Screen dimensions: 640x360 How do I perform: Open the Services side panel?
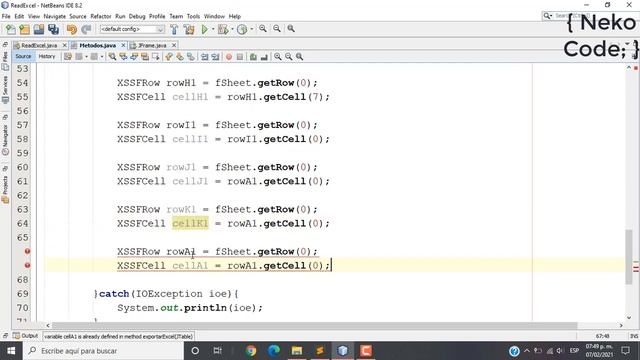coord(5,89)
